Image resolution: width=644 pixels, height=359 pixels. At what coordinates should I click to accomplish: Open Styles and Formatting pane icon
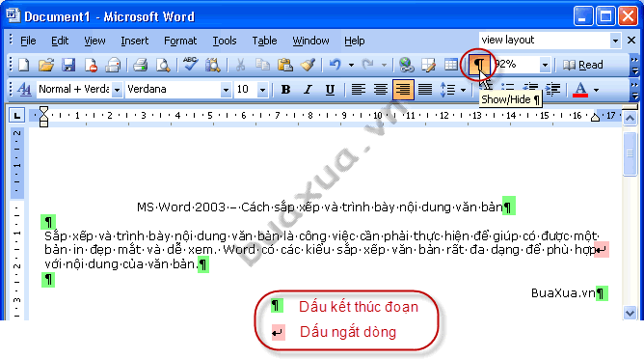pos(24,89)
